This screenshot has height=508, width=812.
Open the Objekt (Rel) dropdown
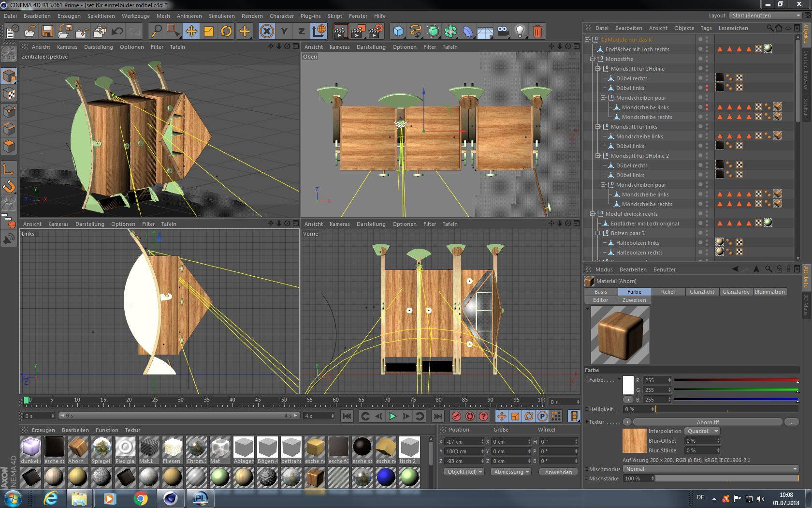[x=464, y=472]
